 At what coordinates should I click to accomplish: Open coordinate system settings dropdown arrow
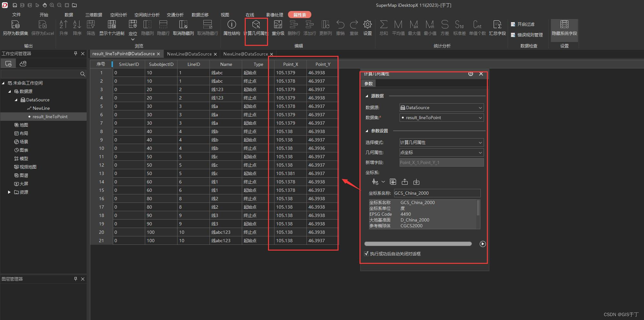(383, 182)
